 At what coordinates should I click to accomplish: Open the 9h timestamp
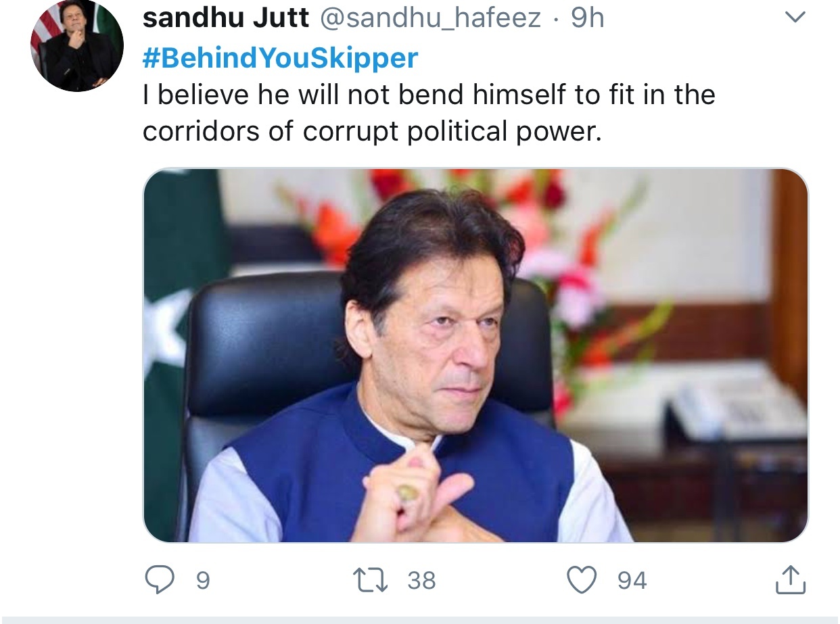tap(587, 19)
